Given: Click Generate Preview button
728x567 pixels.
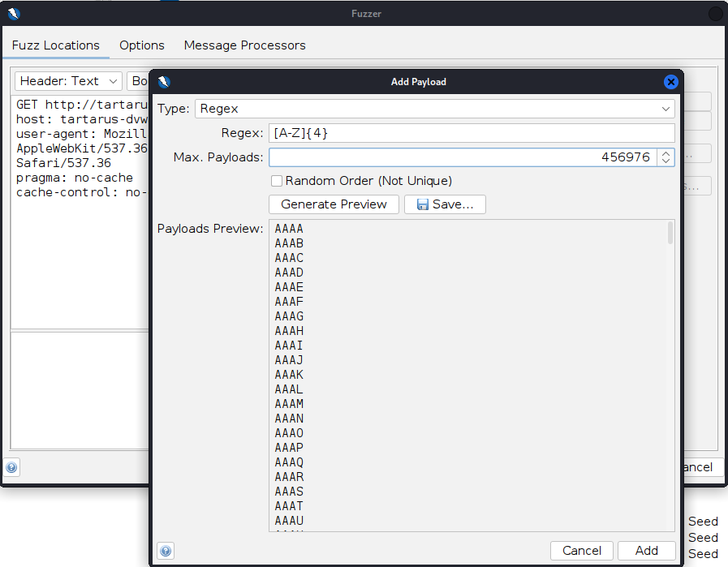Looking at the screenshot, I should pyautogui.click(x=334, y=204).
